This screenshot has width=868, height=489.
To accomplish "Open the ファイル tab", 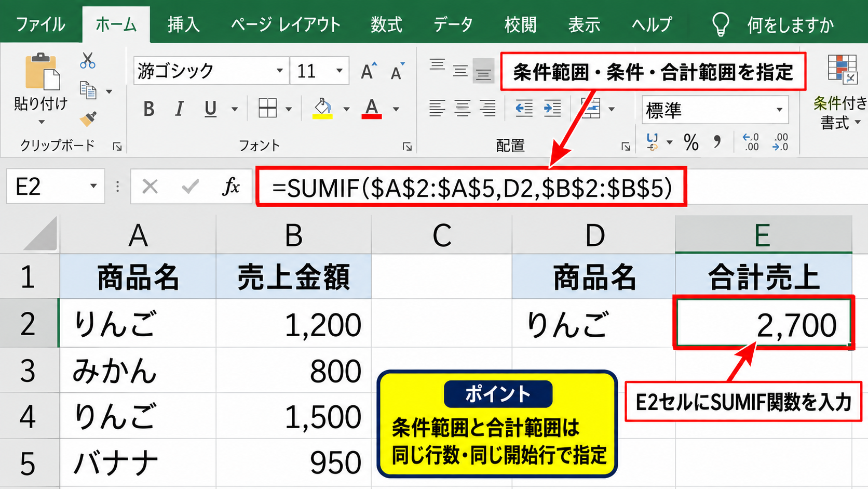I will tap(40, 24).
